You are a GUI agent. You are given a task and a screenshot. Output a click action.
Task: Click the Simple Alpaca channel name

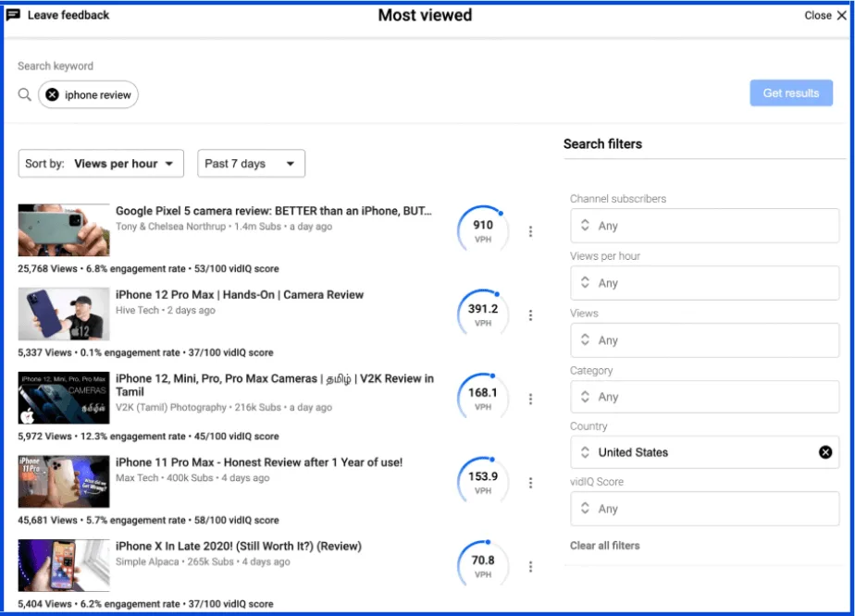click(x=147, y=562)
